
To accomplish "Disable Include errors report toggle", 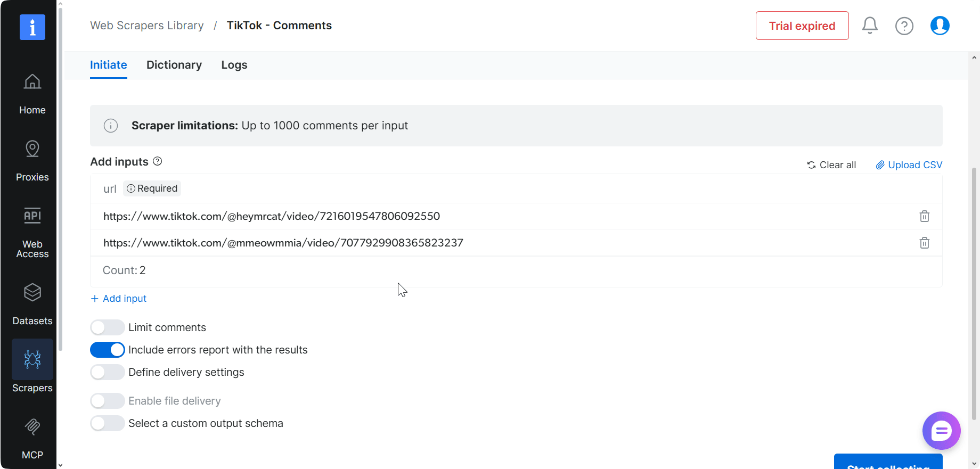I will click(108, 350).
